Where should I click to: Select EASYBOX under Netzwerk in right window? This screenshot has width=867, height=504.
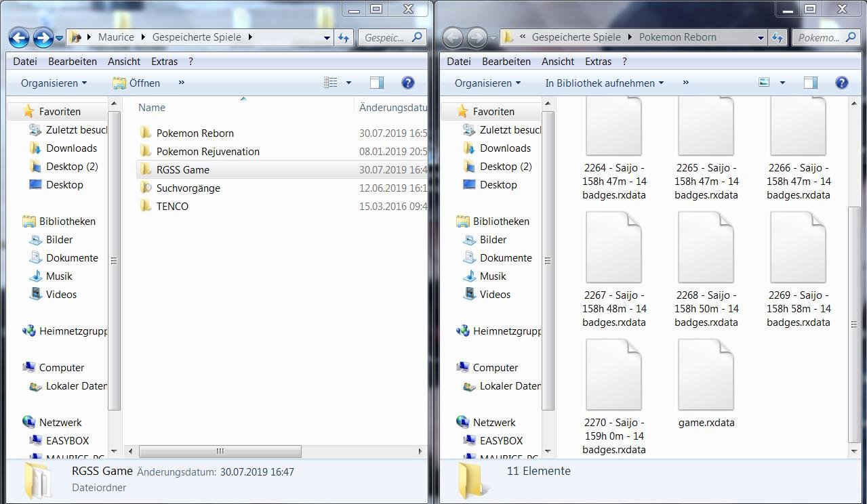pyautogui.click(x=501, y=440)
